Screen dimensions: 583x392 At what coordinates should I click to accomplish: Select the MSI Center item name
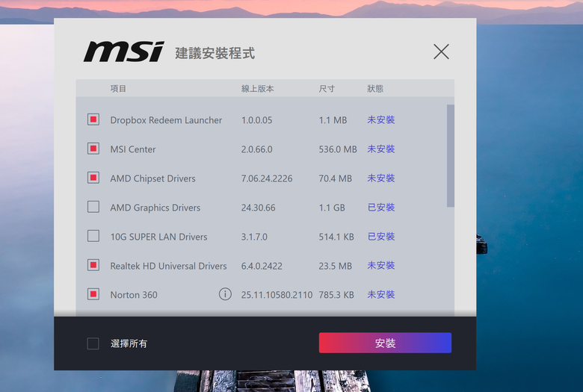click(x=133, y=149)
